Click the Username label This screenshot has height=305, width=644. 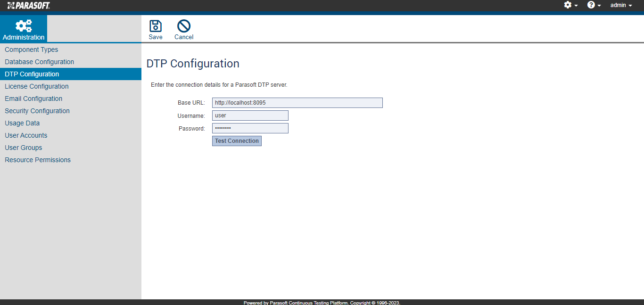pos(191,115)
